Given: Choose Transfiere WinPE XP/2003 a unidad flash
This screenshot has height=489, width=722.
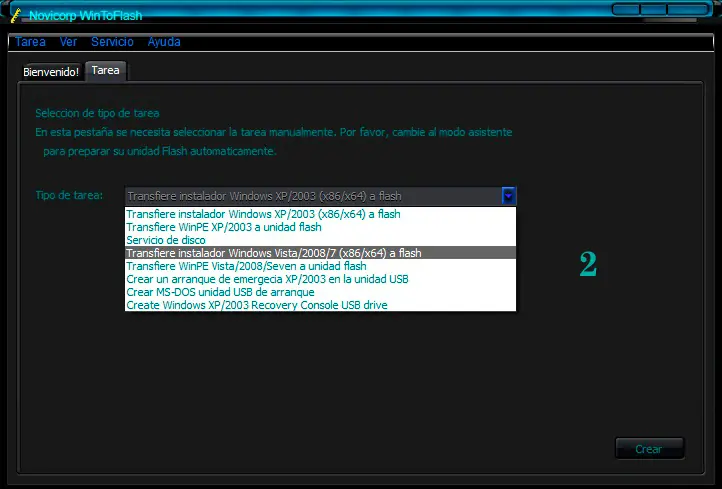Looking at the screenshot, I should pos(320,227).
